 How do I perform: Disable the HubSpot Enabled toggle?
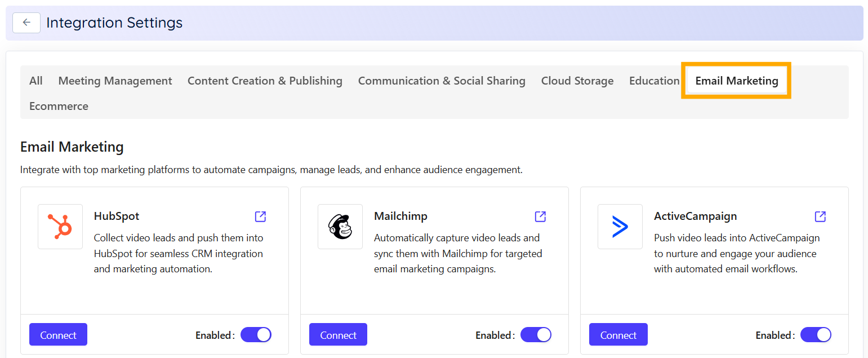point(256,334)
